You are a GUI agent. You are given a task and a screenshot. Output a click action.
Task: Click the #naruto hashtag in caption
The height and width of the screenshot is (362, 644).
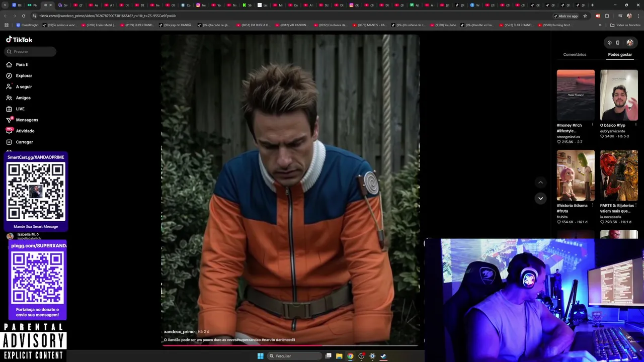268,340
